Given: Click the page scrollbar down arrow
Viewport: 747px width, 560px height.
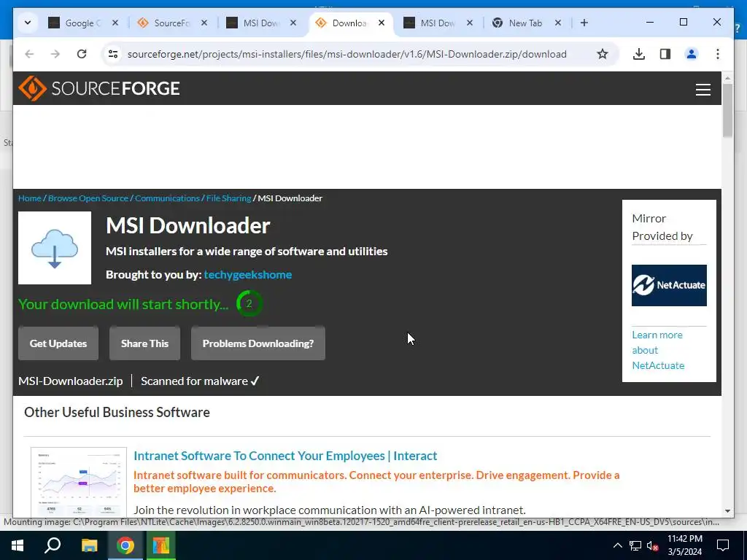Looking at the screenshot, I should [x=727, y=511].
